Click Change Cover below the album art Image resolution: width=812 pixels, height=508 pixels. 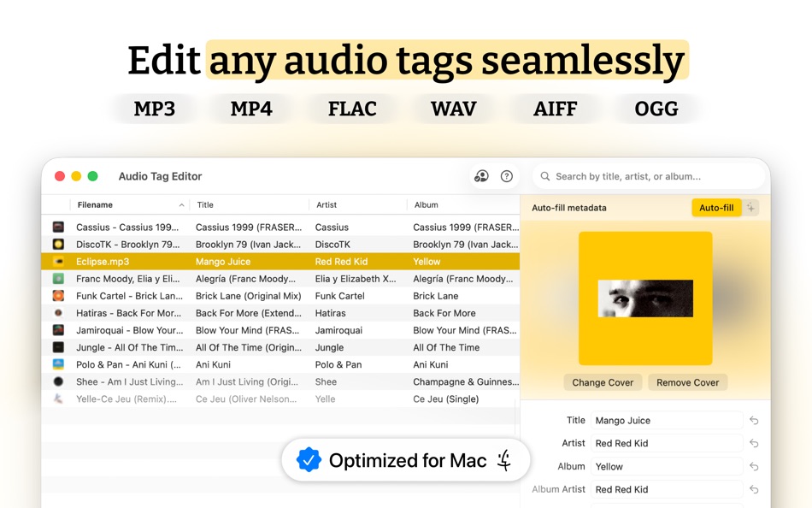coord(603,382)
